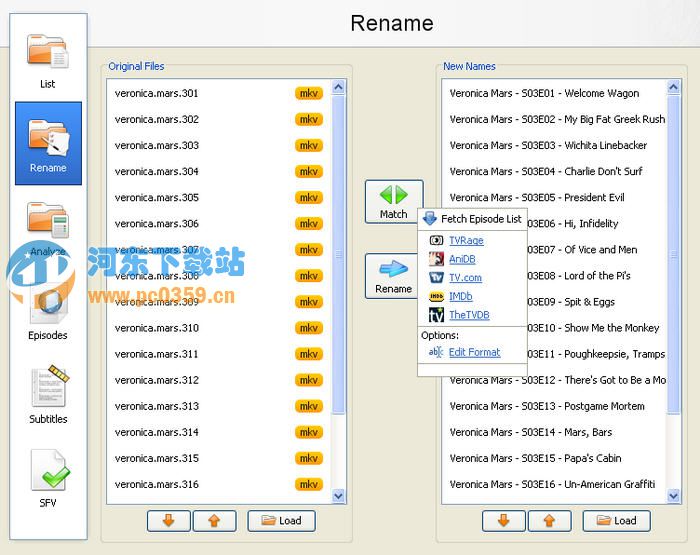Switch to the Episodes panel
The width and height of the screenshot is (700, 555).
coord(48,313)
